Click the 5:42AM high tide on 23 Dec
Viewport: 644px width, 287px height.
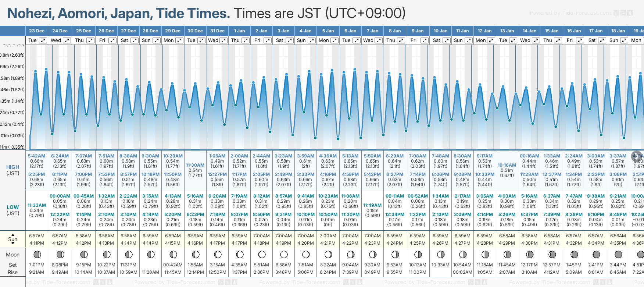(x=36, y=156)
